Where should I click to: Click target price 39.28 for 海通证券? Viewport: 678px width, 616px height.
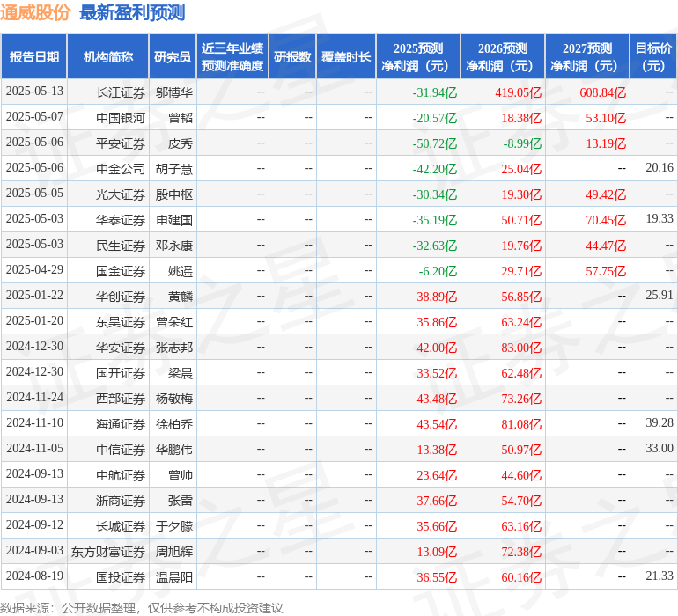(659, 423)
